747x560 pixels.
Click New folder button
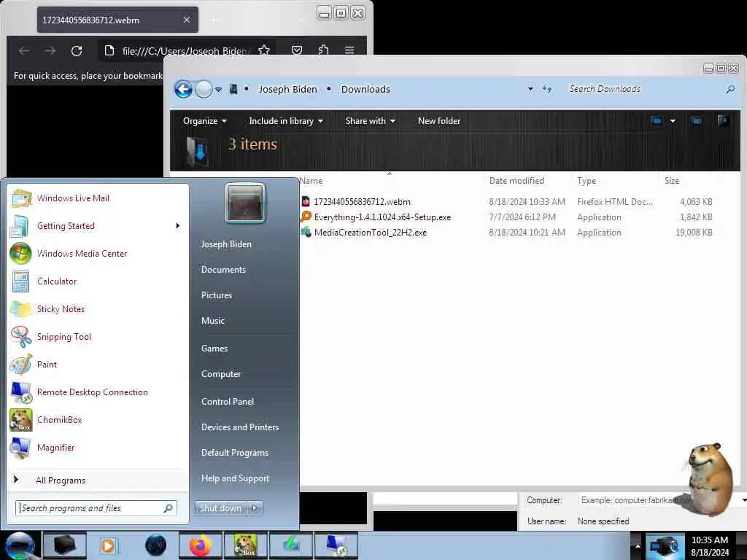[438, 121]
